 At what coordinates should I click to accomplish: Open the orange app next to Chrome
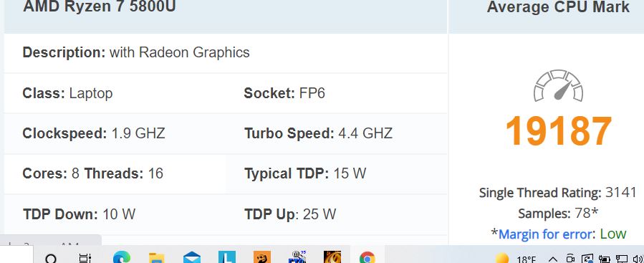click(332, 257)
